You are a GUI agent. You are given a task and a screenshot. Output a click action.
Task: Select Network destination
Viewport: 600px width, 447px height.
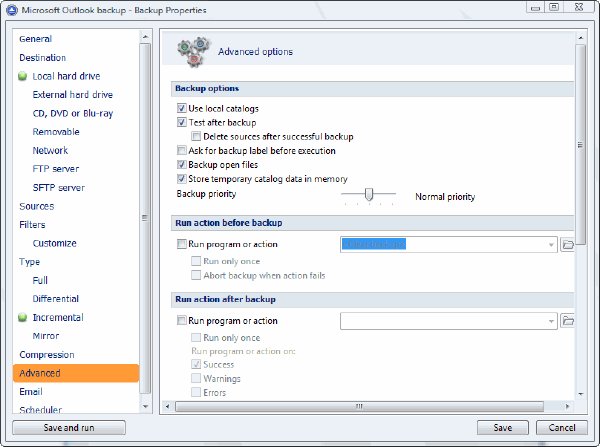point(50,150)
